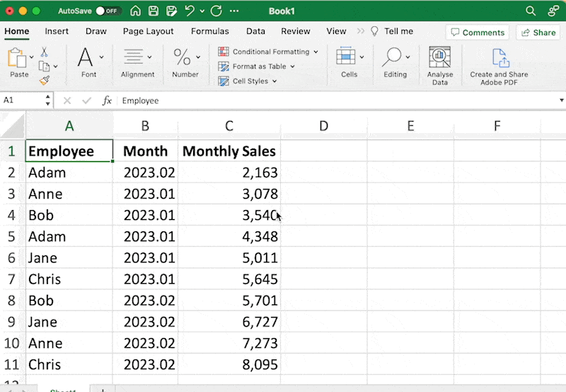Click the cell with value 4,348
566x392 pixels.
point(229,236)
